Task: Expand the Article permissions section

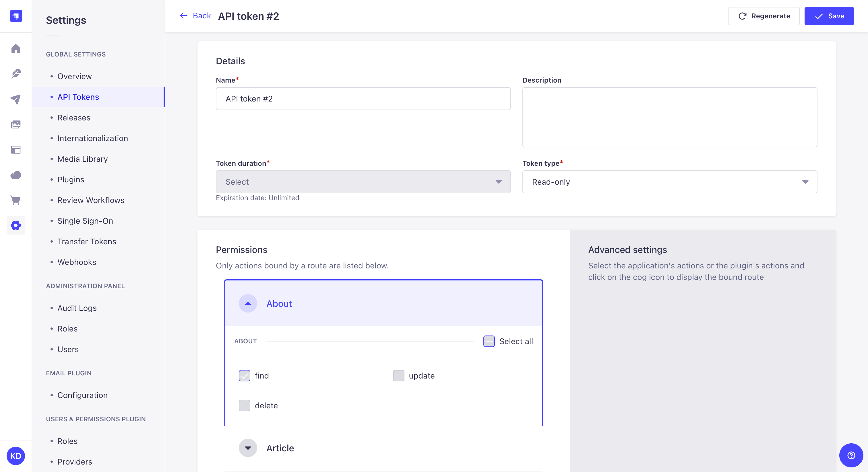Action: tap(248, 448)
